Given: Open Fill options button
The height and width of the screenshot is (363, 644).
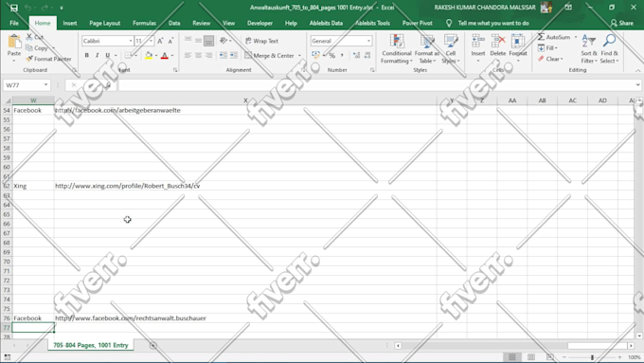Looking at the screenshot, I should point(547,48).
